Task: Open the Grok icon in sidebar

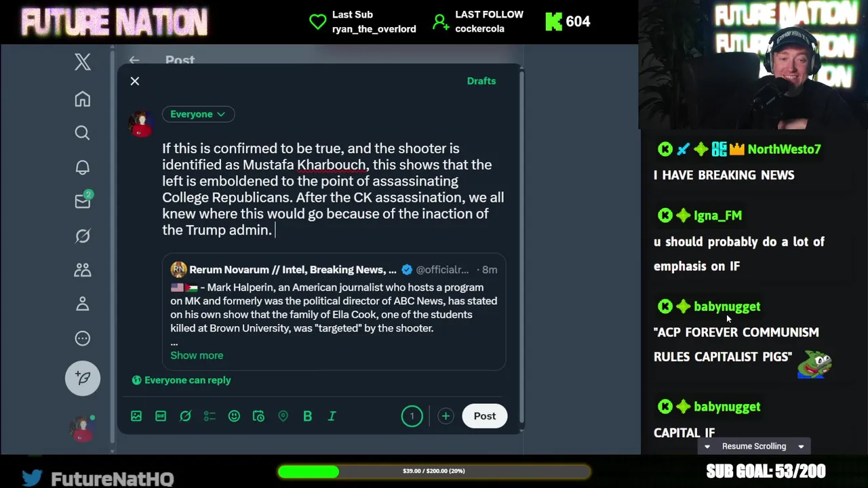Action: point(83,235)
